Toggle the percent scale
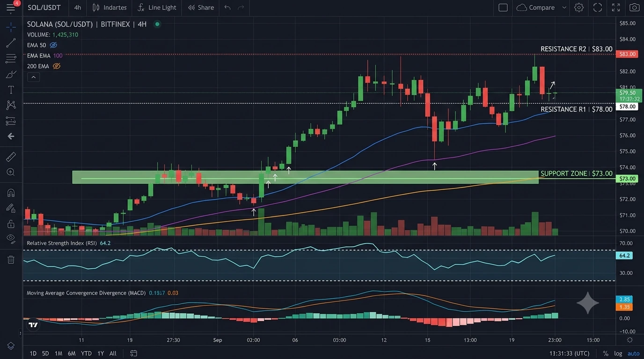The height and width of the screenshot is (359, 644). (x=606, y=353)
